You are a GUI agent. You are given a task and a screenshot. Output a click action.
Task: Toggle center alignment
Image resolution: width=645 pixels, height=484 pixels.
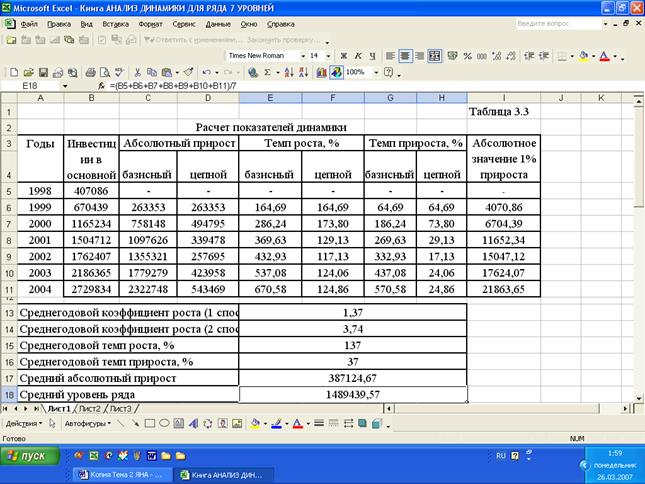405,56
